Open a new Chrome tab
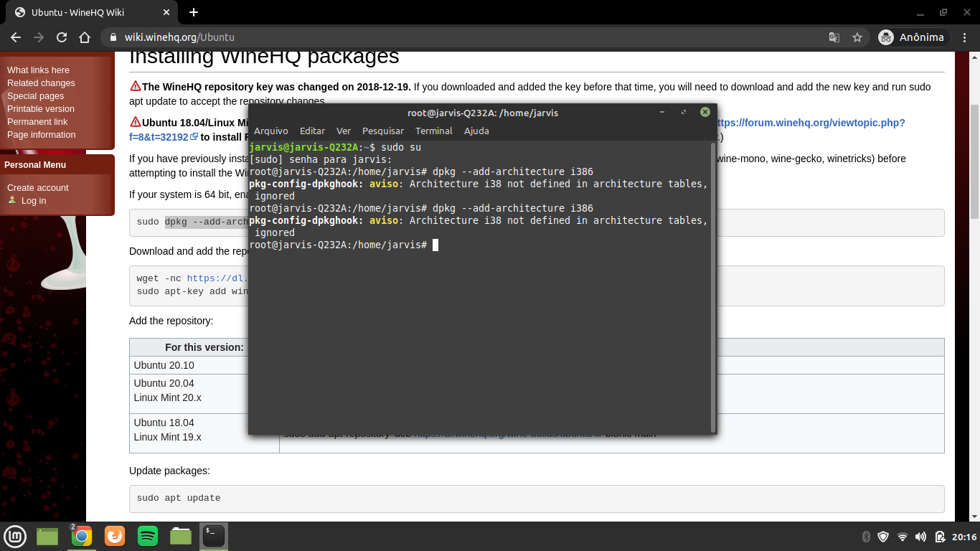The image size is (980, 551). click(x=194, y=12)
